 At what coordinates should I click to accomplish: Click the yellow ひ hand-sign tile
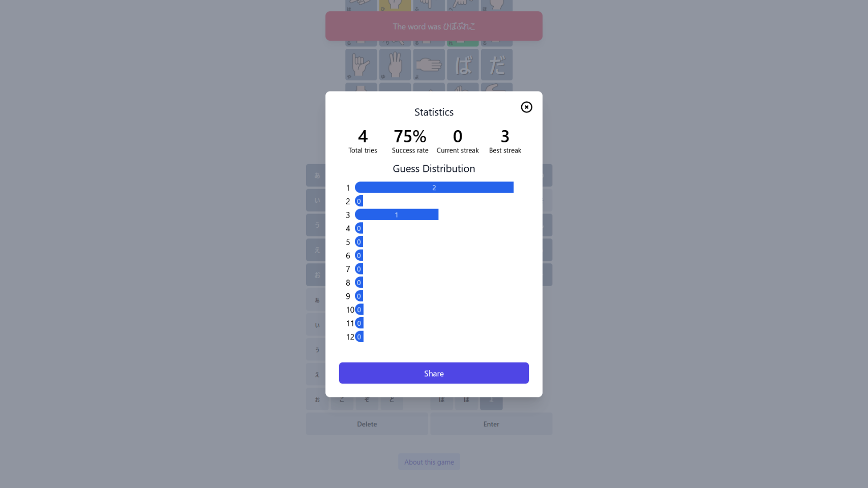click(395, 6)
